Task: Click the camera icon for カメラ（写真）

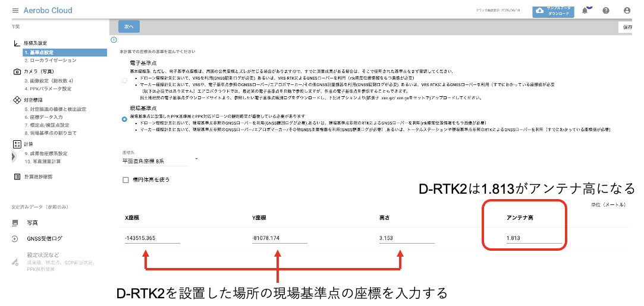Action: pos(17,72)
